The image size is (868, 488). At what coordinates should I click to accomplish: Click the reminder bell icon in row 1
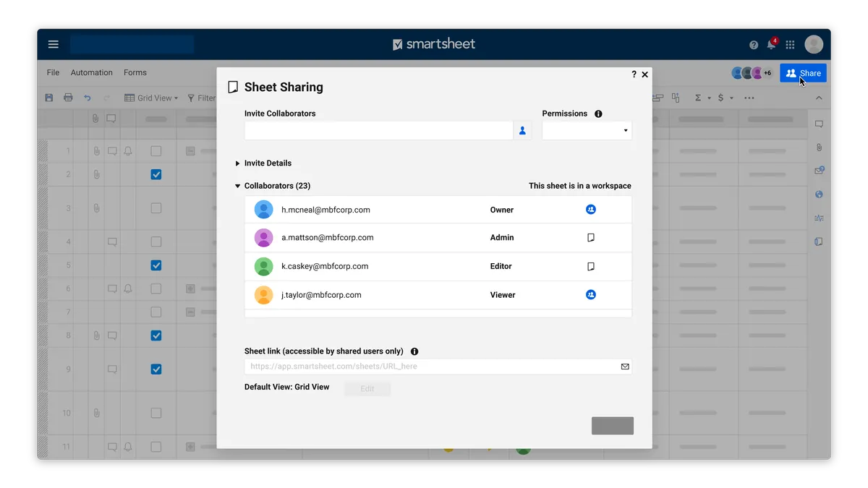click(x=128, y=151)
